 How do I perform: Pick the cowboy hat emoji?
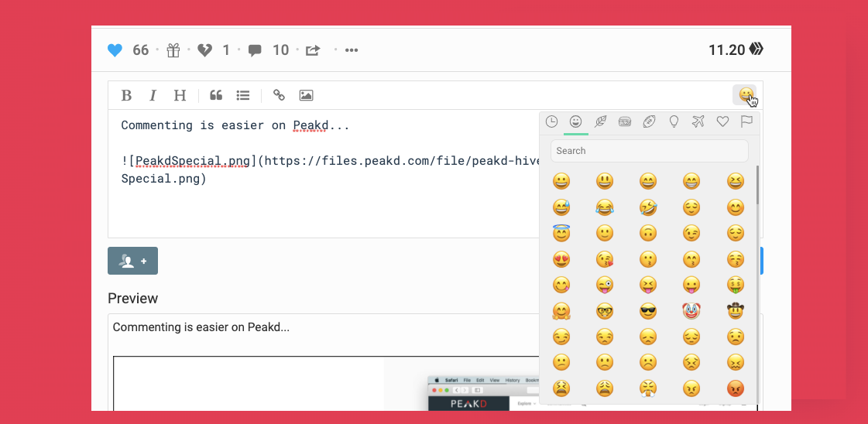click(x=736, y=311)
